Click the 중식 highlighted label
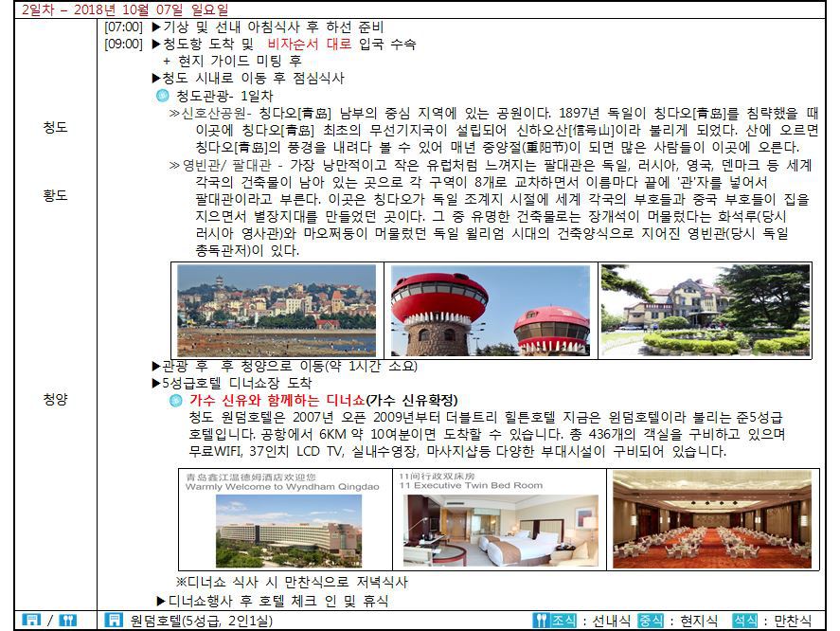 [x=651, y=621]
